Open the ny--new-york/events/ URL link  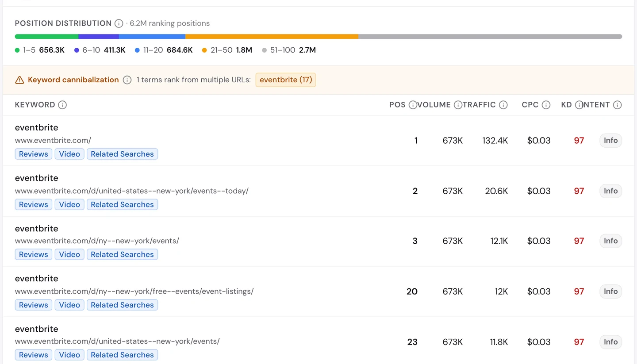[97, 241]
